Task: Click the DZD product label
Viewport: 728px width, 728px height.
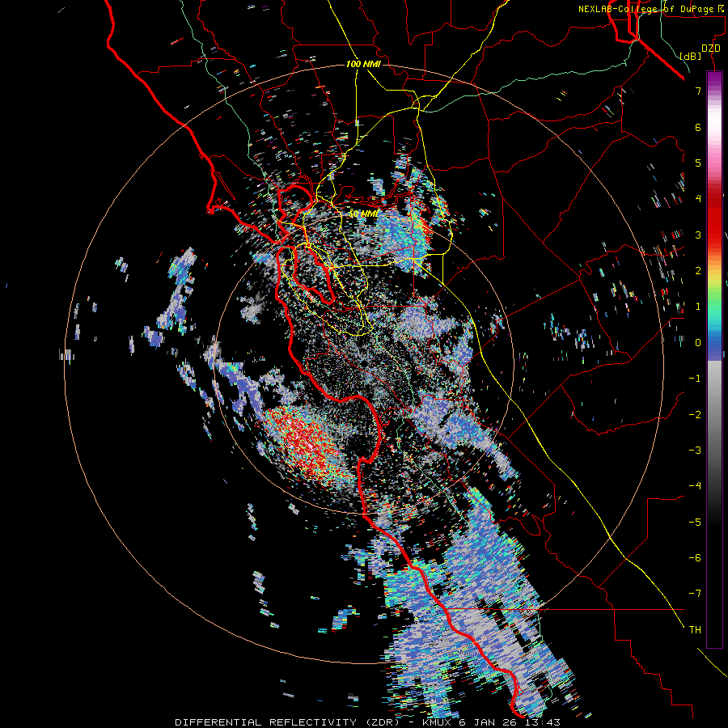Action: 711,49
